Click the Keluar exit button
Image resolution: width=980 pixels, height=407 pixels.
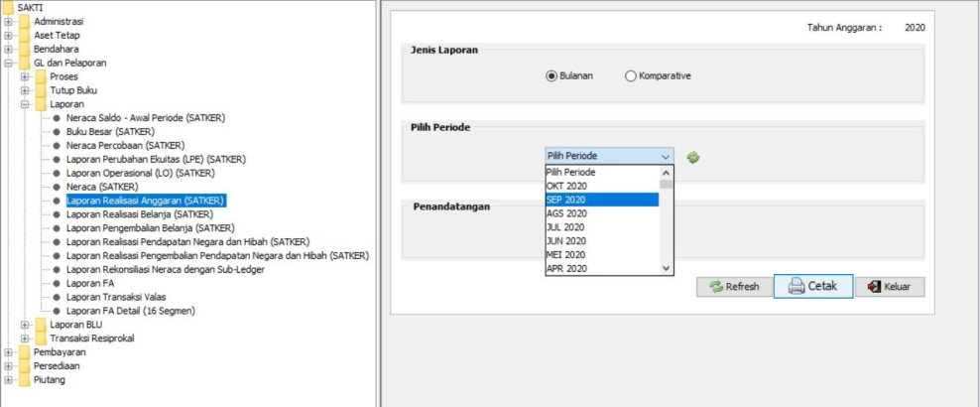(889, 287)
